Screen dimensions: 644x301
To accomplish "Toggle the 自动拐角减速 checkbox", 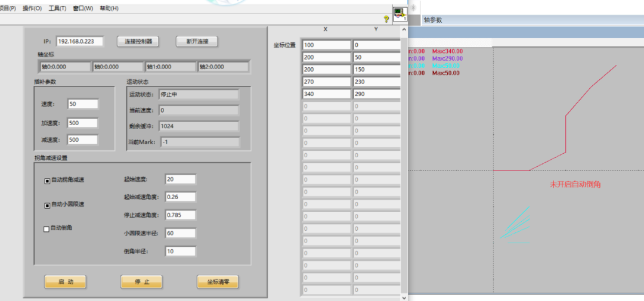I will pos(47,180).
